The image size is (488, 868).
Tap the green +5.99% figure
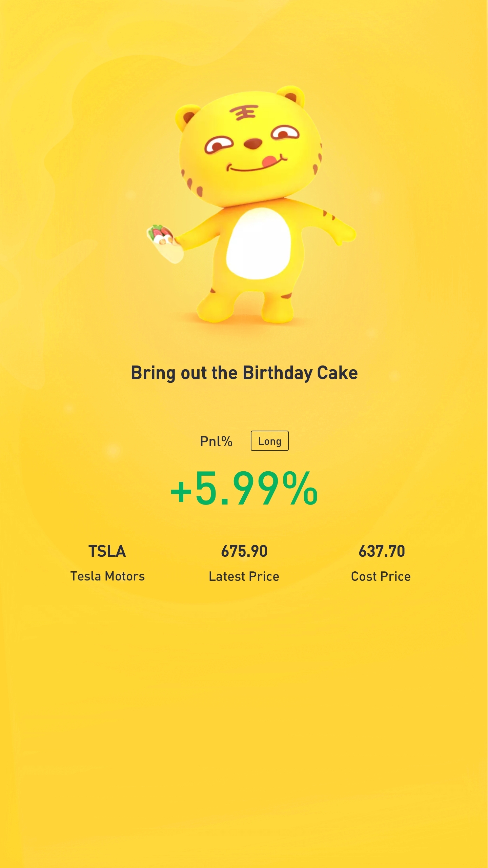tap(244, 489)
